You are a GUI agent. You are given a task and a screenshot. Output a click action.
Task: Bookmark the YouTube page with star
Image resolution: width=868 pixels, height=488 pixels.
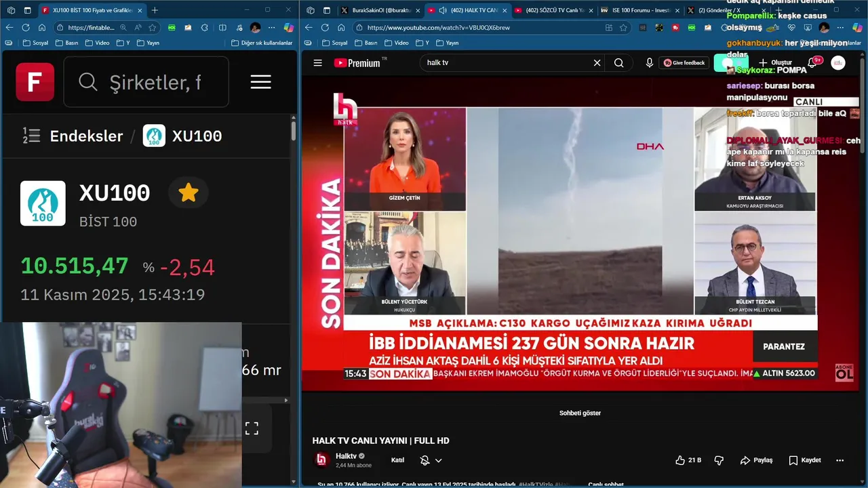pyautogui.click(x=623, y=27)
